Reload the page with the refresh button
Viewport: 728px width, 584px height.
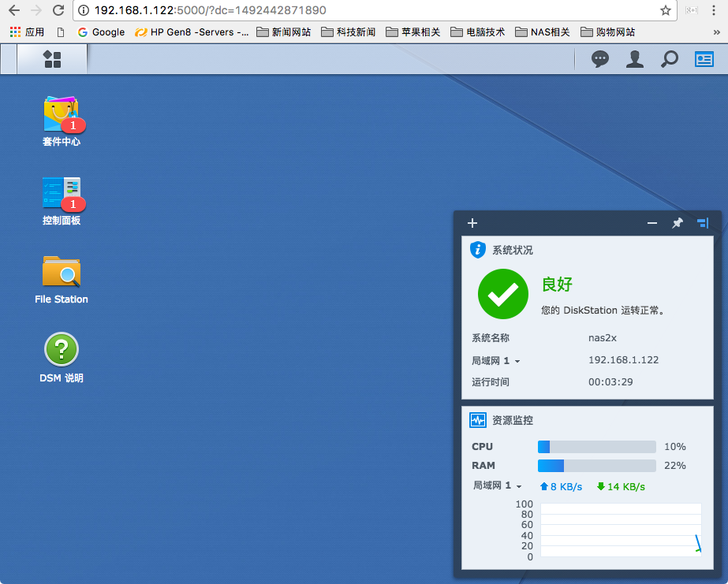(58, 10)
